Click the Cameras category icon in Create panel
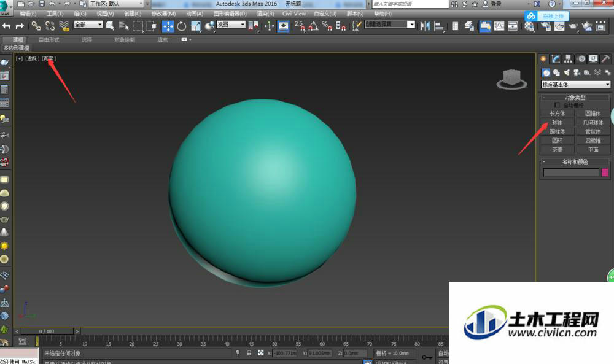This screenshot has width=614, height=364. point(577,72)
